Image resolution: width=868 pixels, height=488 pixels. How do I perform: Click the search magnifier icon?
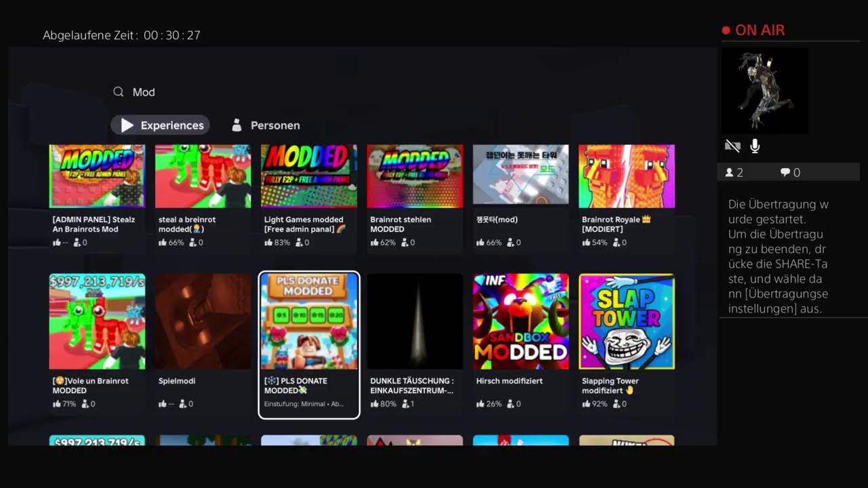click(119, 92)
